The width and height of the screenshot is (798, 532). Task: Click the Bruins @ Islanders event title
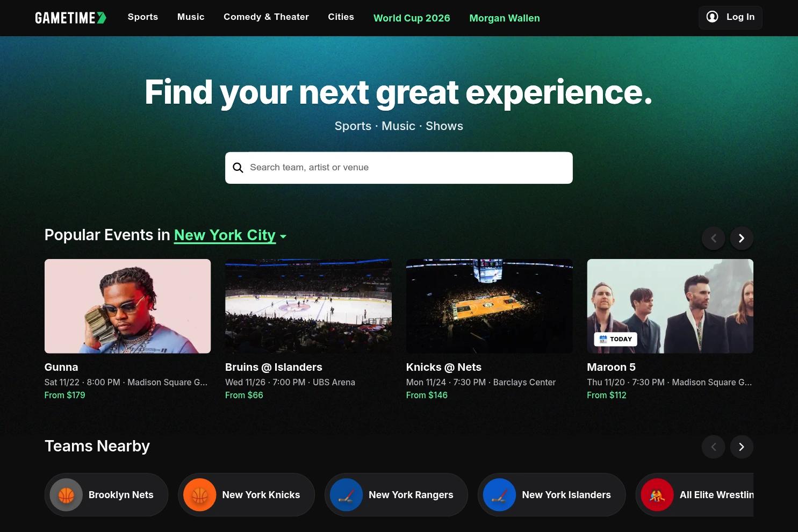tap(274, 367)
